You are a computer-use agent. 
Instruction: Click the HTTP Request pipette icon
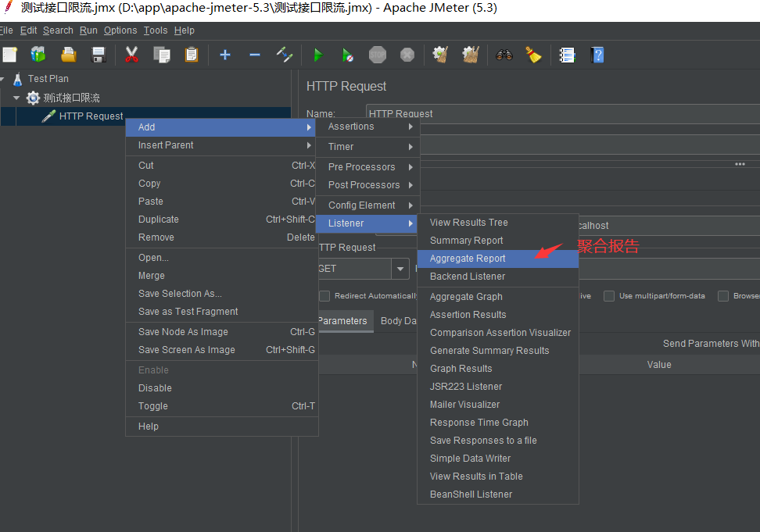48,116
